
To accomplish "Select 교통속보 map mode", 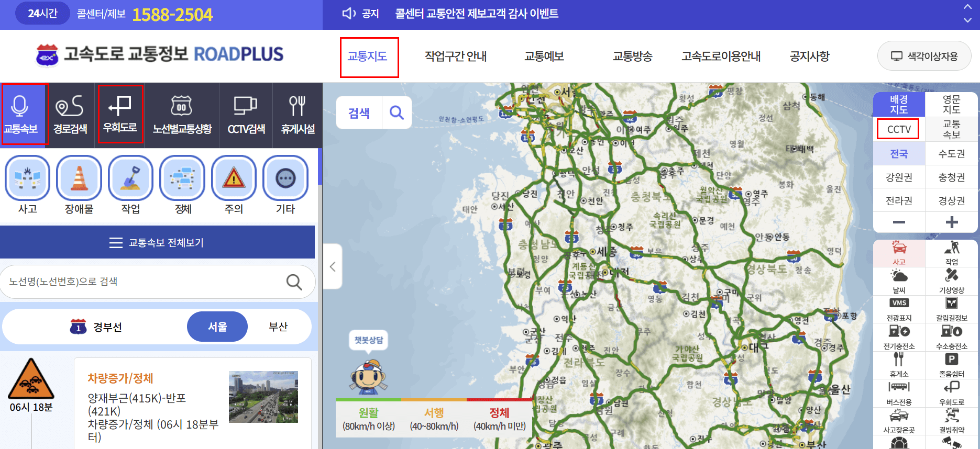I will [951, 129].
